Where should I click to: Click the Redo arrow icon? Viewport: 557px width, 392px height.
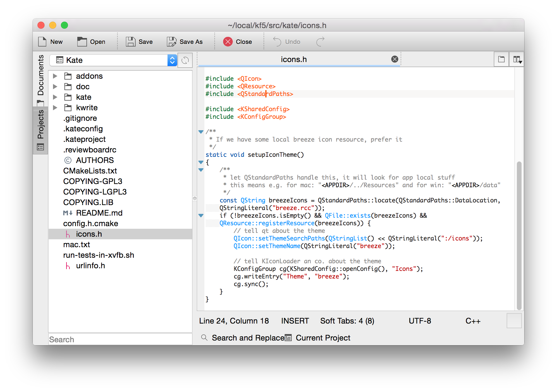(x=320, y=41)
